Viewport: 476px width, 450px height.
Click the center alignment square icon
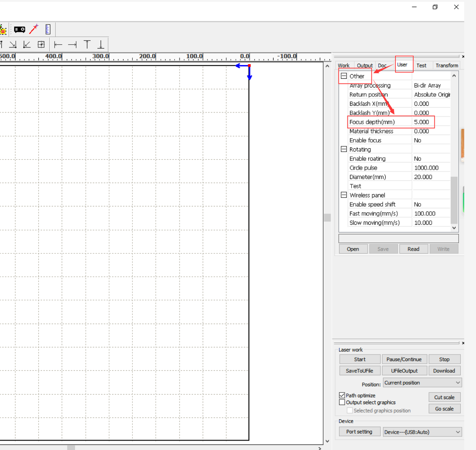41,45
